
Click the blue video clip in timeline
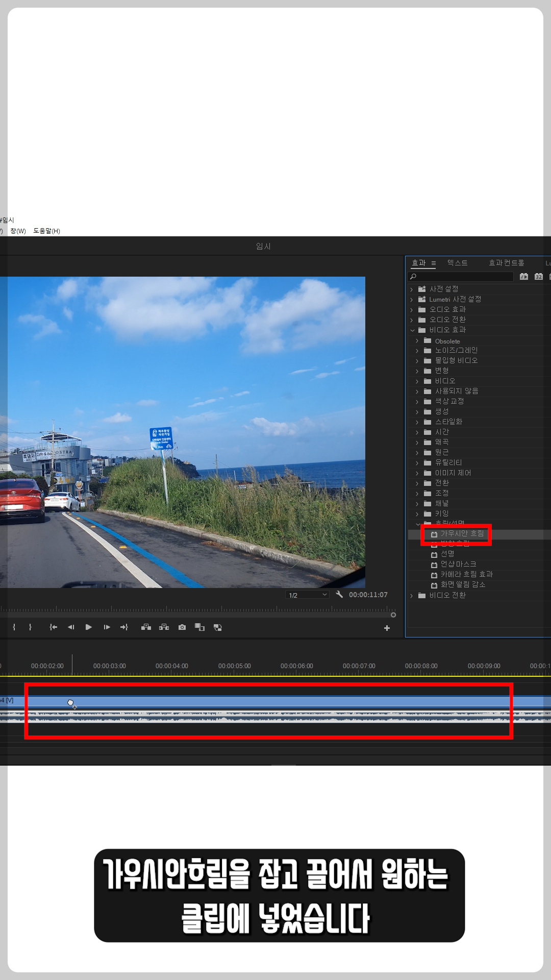pyautogui.click(x=275, y=701)
